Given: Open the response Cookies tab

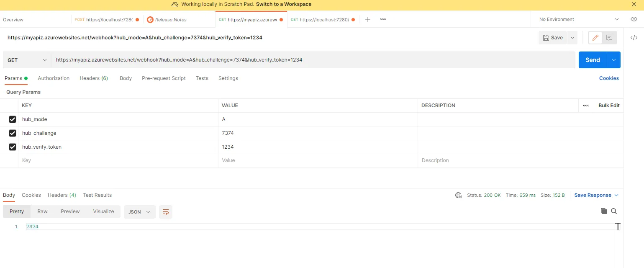Looking at the screenshot, I should pos(31,195).
